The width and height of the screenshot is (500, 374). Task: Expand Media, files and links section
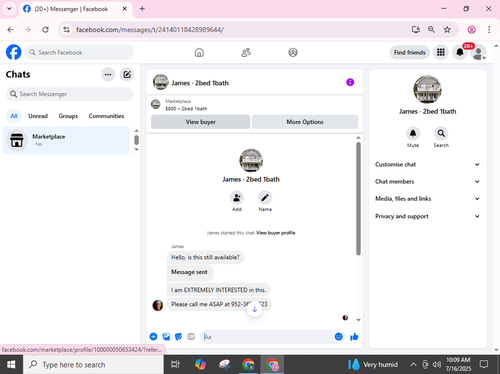428,199
